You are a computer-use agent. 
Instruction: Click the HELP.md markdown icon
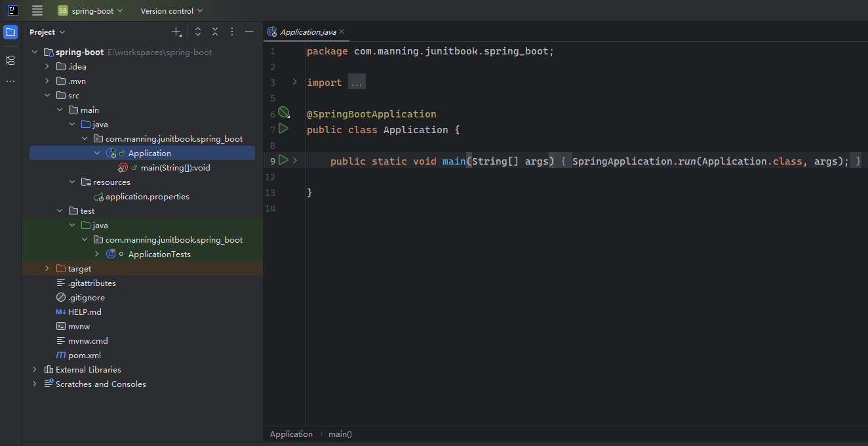pos(61,312)
